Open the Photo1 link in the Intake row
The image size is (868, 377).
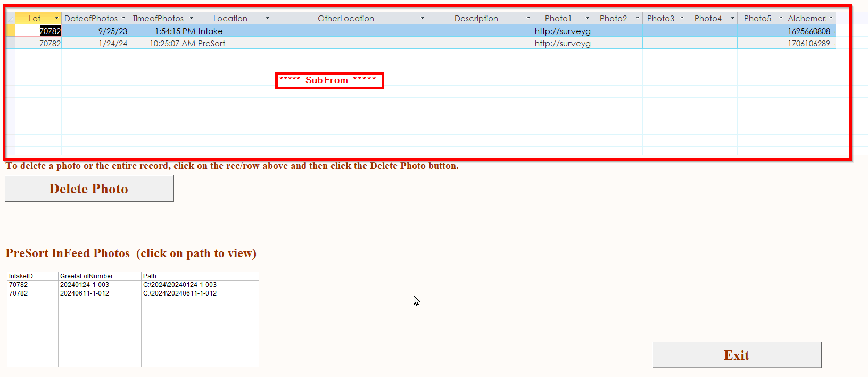[563, 31]
